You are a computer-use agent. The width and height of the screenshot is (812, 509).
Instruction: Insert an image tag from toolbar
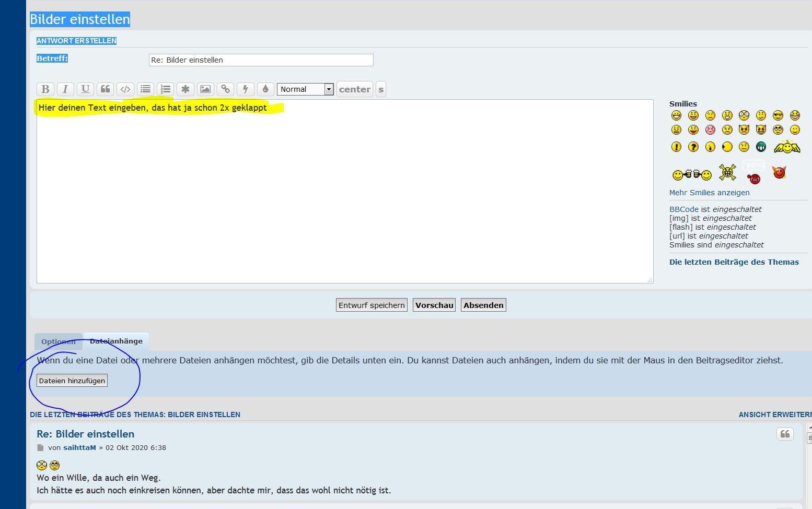205,89
